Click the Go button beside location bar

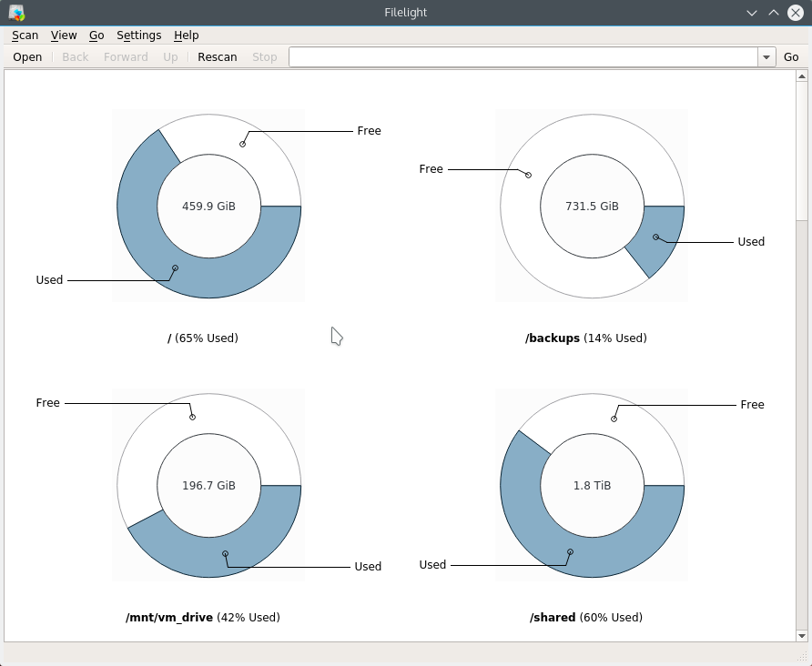point(791,56)
